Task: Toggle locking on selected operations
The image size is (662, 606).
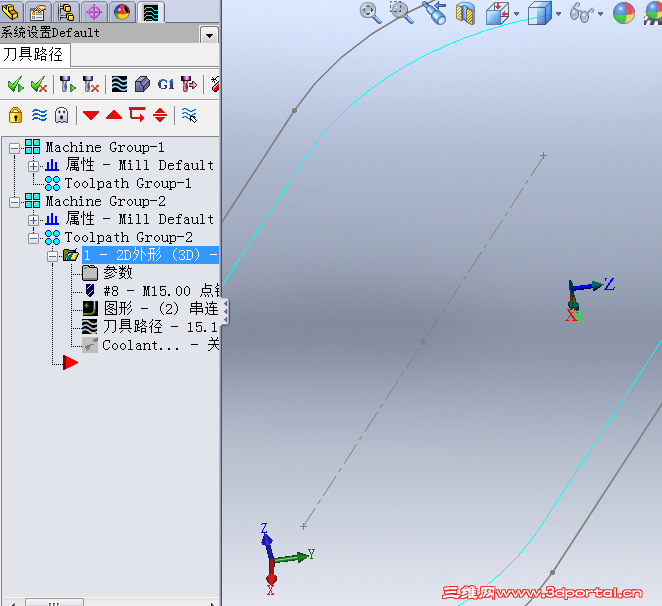Action: [16, 115]
